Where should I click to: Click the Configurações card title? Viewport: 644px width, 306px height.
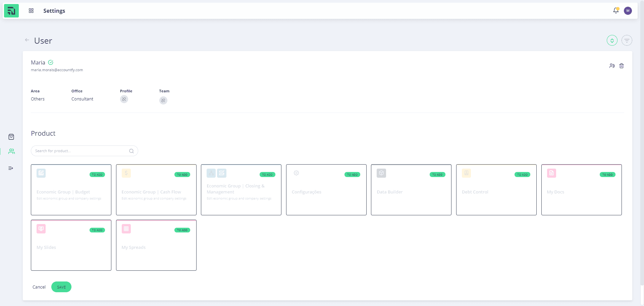pos(307,192)
